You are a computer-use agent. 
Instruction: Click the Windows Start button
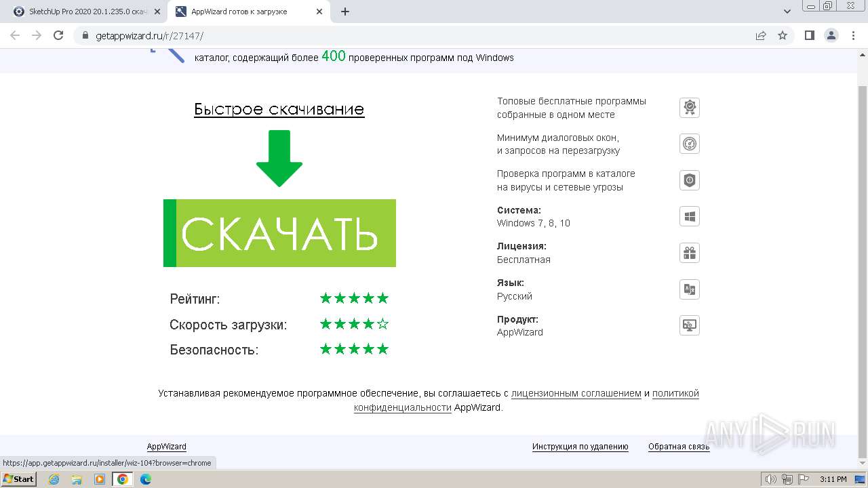point(19,479)
